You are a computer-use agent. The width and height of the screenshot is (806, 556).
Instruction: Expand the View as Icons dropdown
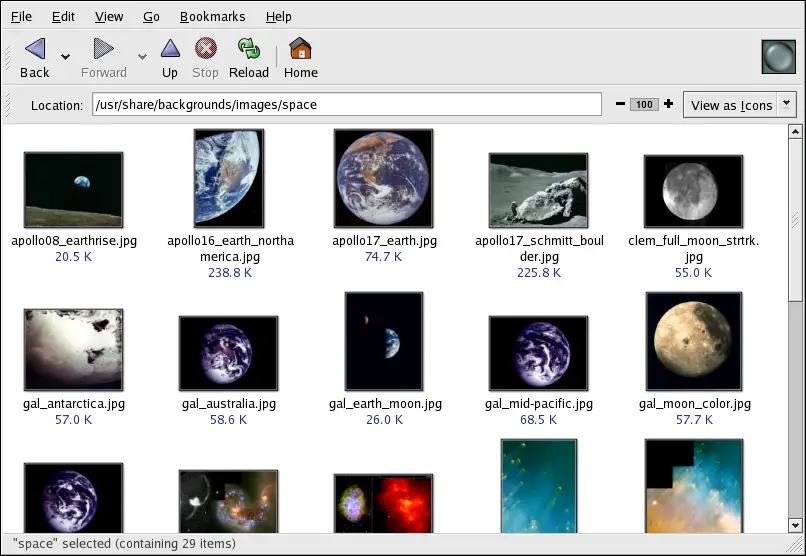[787, 104]
